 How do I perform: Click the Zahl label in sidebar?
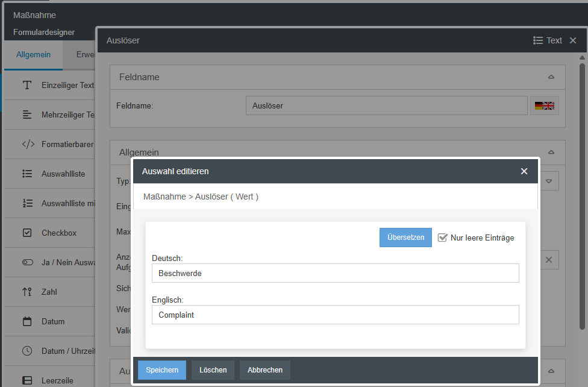(x=49, y=292)
